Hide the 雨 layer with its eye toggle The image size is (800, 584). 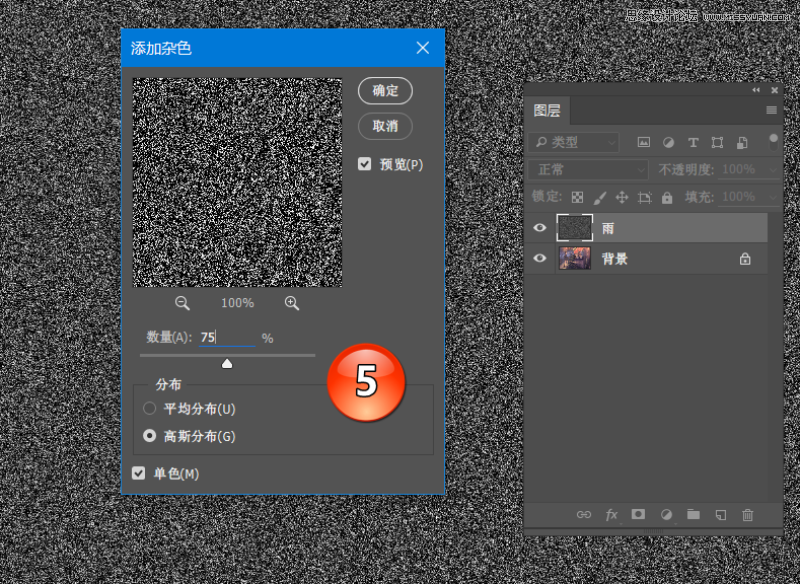(x=540, y=228)
